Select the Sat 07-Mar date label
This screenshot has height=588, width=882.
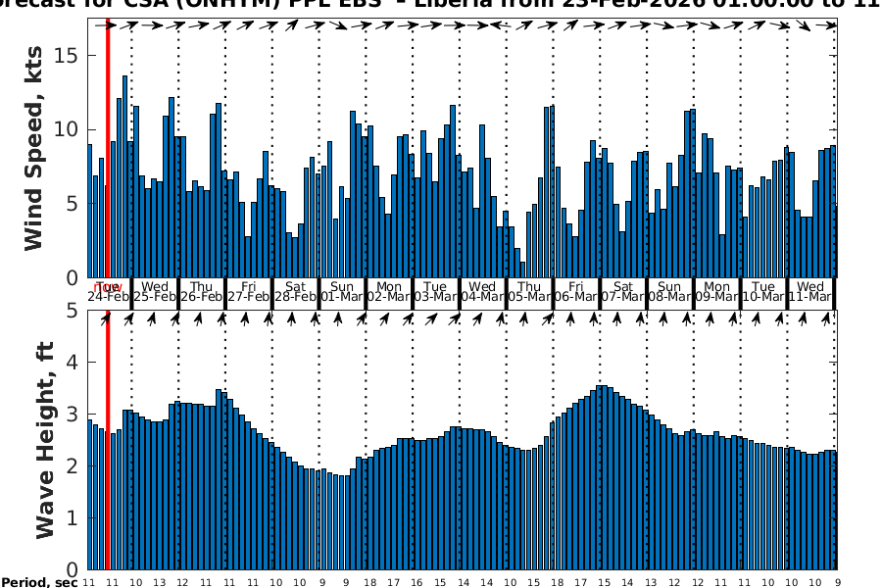pyautogui.click(x=622, y=291)
